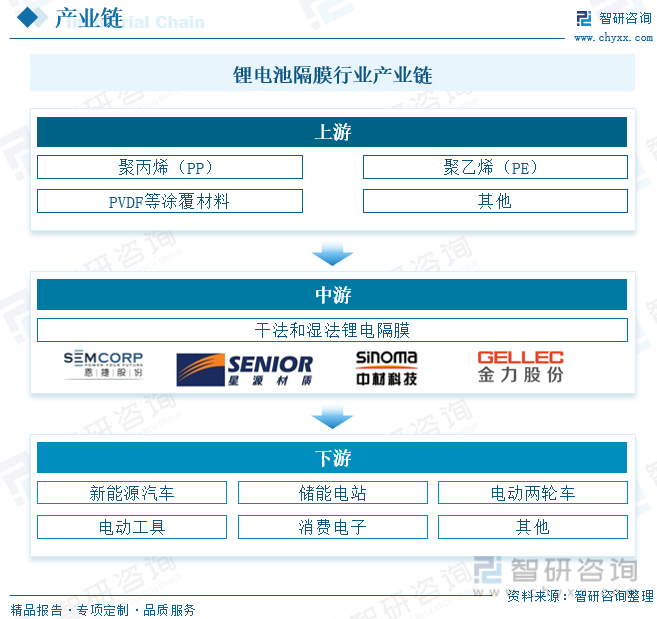This screenshot has height=619, width=657.
Task: Click the 新能源汽车 box
Action: 132,493
